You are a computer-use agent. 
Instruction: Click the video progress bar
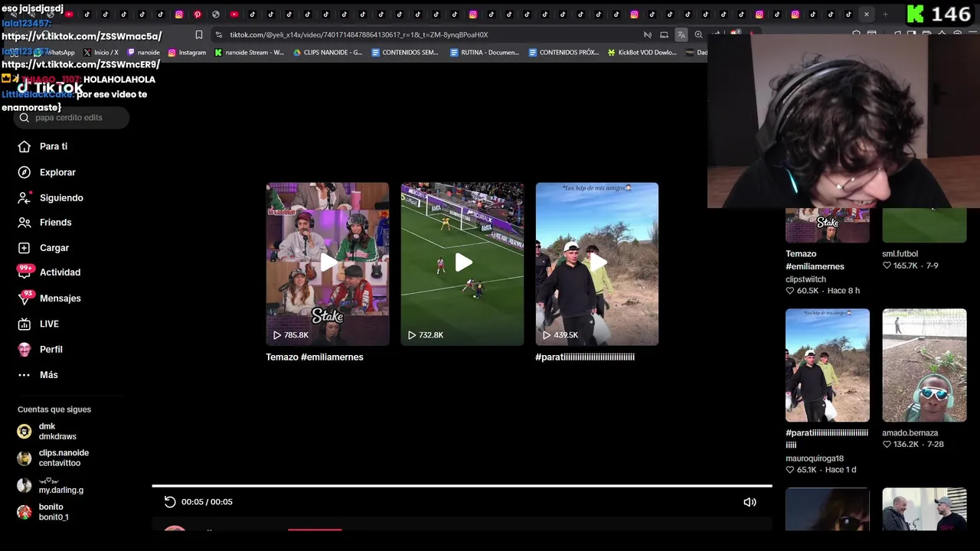click(462, 486)
